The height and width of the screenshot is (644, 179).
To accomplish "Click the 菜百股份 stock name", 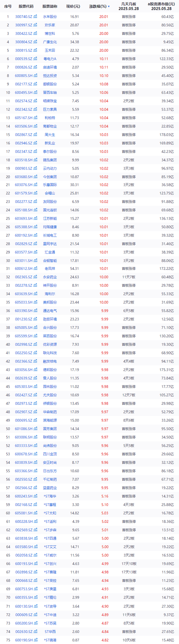I will 50,336.
